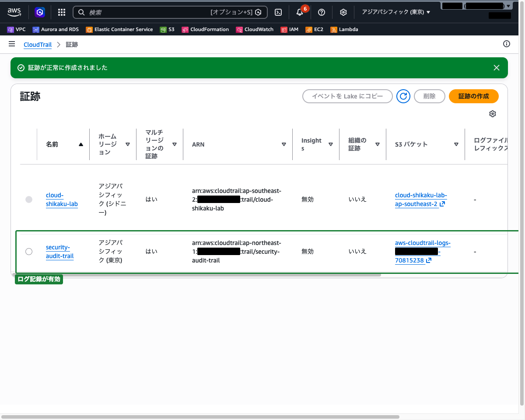525x420 pixels.
Task: Click the purple hexagon extension icon
Action: pos(40,12)
